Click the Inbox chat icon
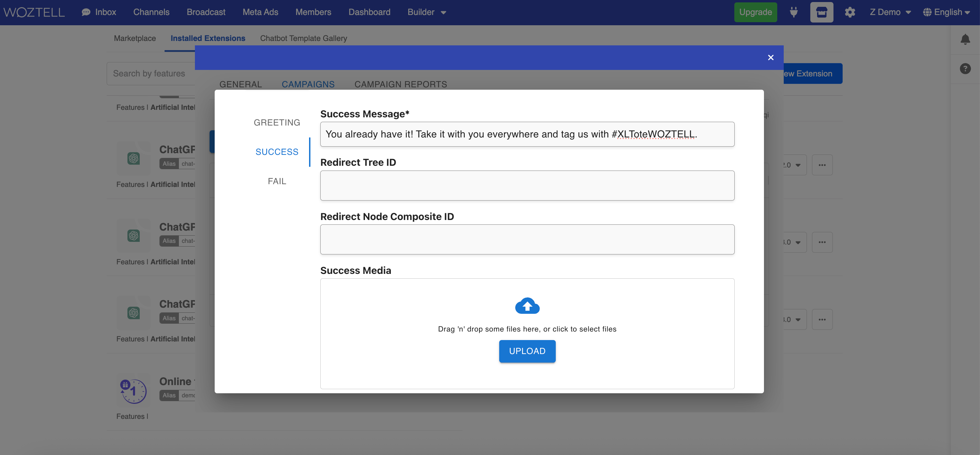The image size is (980, 455). pos(86,12)
